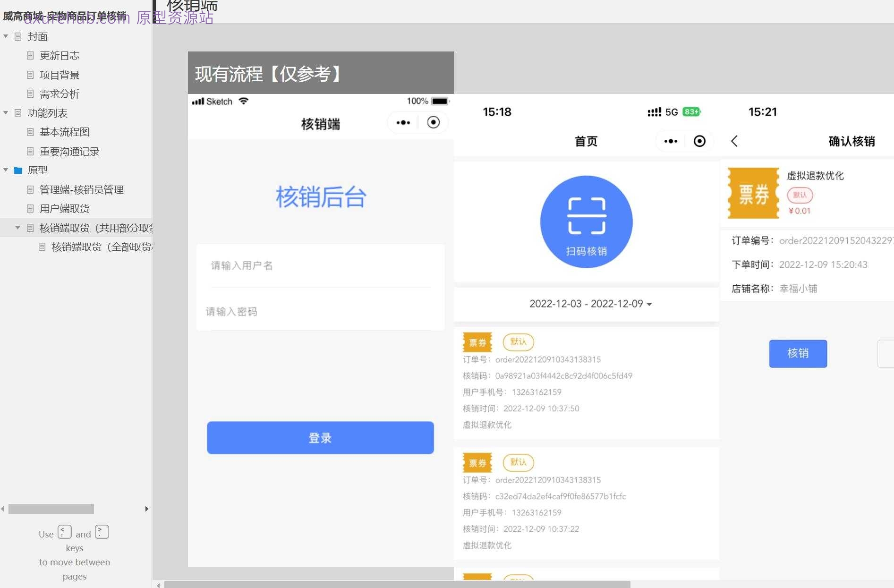Image resolution: width=894 pixels, height=588 pixels.
Task: Click the capsule target icon beside ellipsis
Action: [699, 141]
